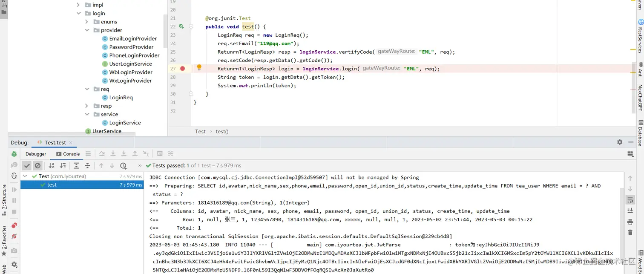Viewport: 644px width, 274px height.
Task: Click the run test gutter icon beside test()
Action: pos(181,26)
